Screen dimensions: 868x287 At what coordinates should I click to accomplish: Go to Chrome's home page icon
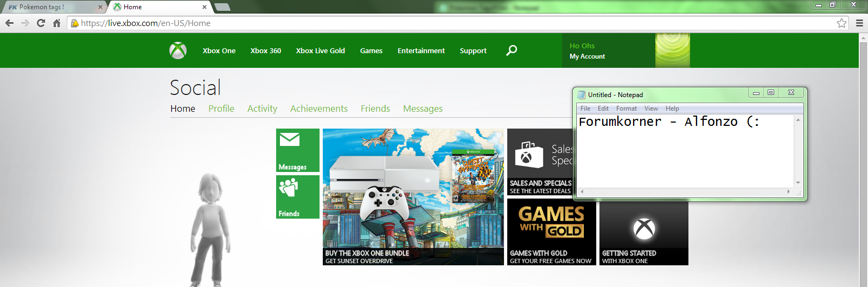pos(56,23)
